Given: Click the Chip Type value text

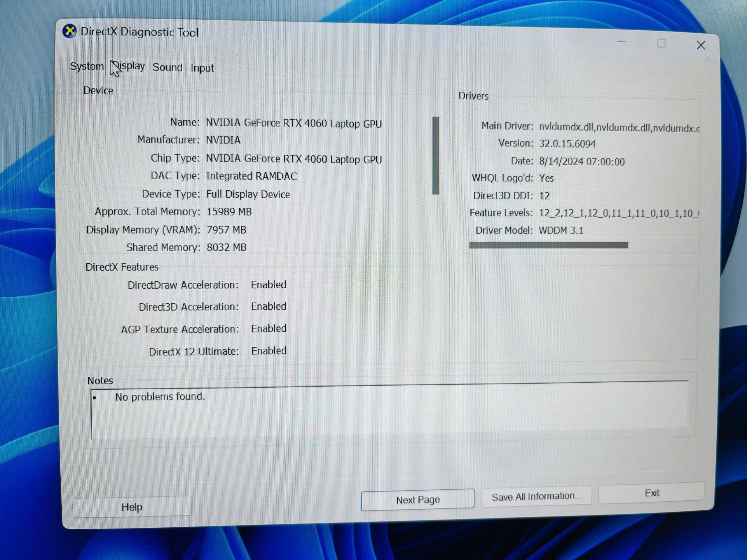Looking at the screenshot, I should pyautogui.click(x=294, y=159).
